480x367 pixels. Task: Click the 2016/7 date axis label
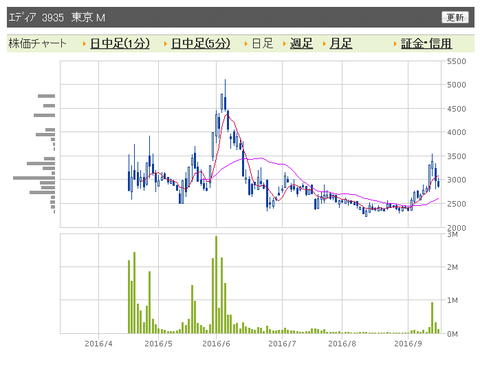tap(282, 344)
